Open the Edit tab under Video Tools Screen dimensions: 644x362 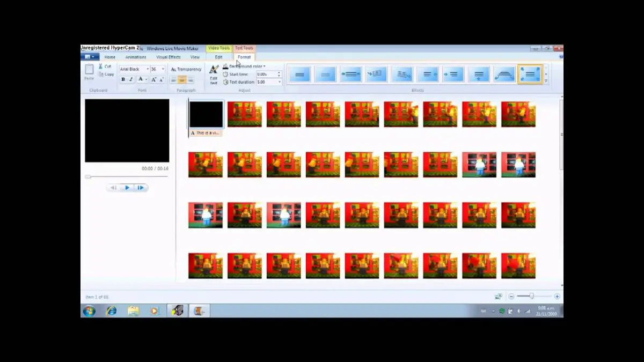(218, 57)
